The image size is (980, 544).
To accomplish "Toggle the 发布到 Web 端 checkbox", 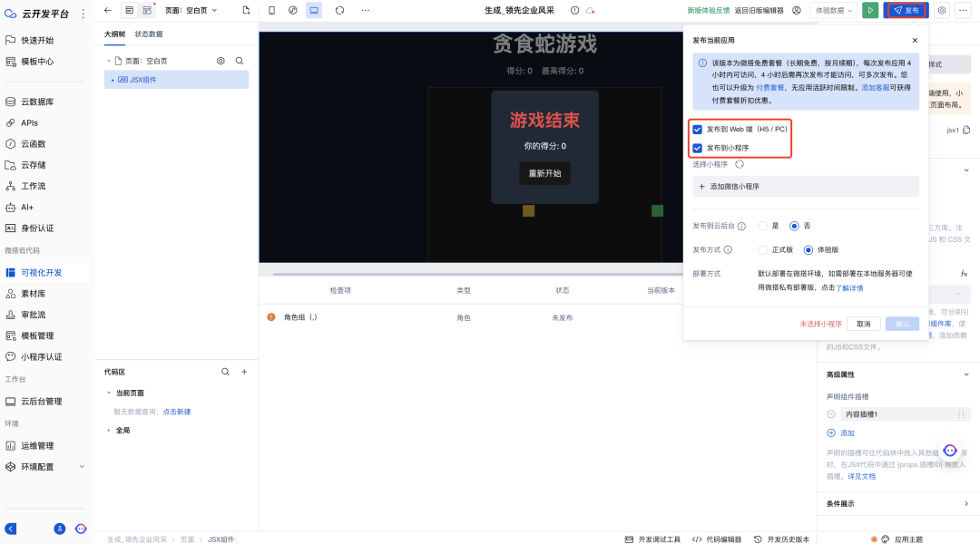I will [x=698, y=130].
